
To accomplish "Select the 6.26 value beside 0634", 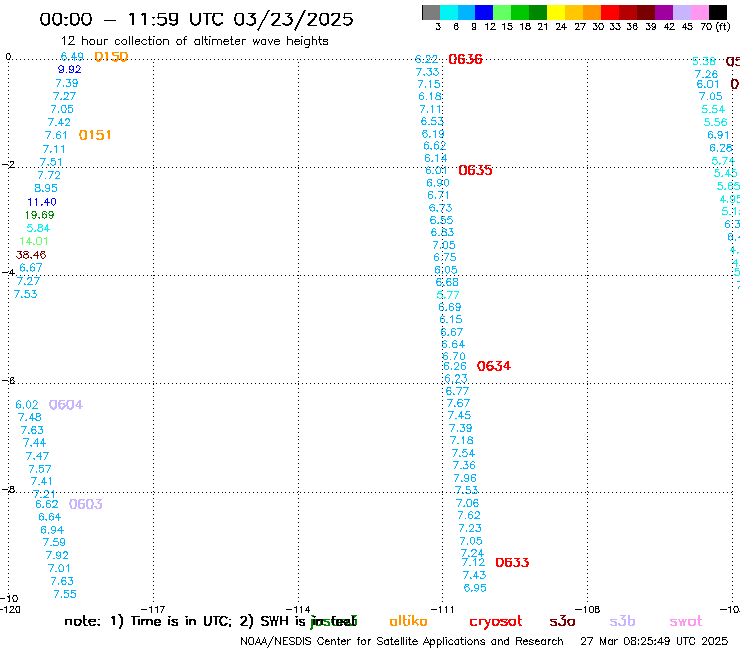I will [455, 366].
